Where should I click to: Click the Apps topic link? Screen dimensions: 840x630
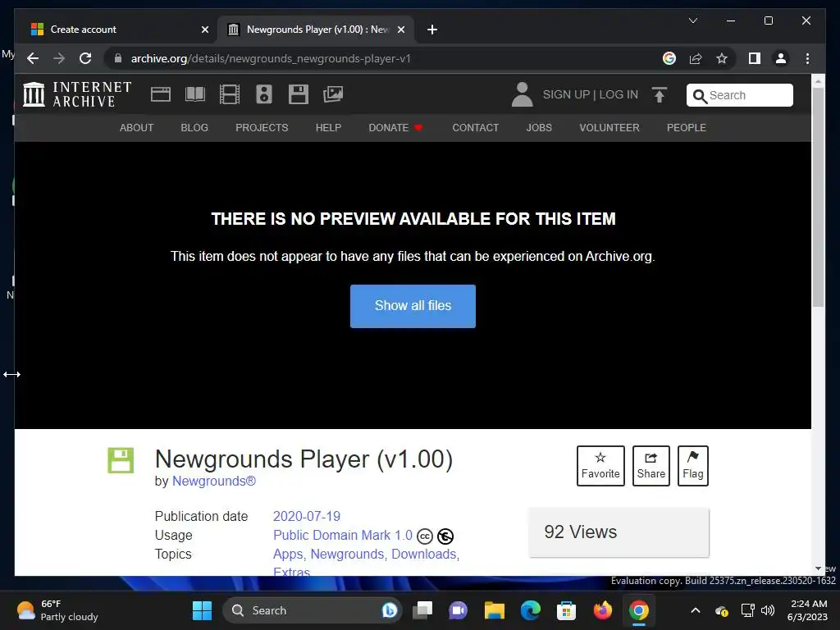(x=288, y=554)
